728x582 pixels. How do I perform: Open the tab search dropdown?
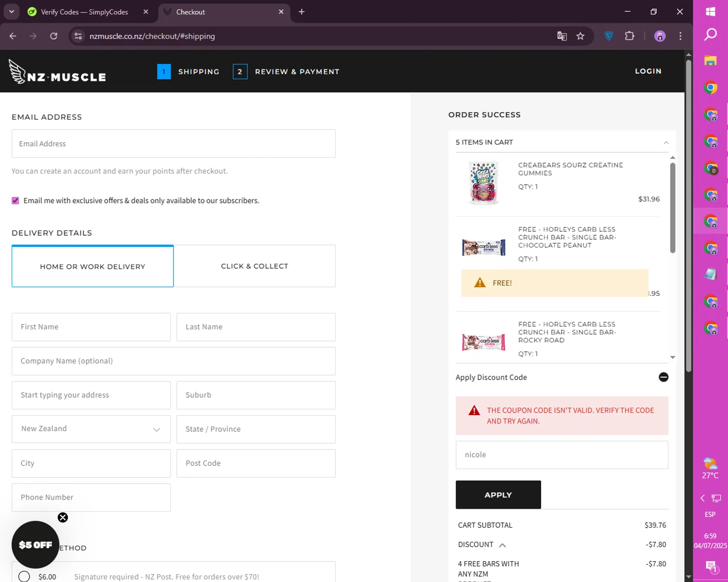12,12
